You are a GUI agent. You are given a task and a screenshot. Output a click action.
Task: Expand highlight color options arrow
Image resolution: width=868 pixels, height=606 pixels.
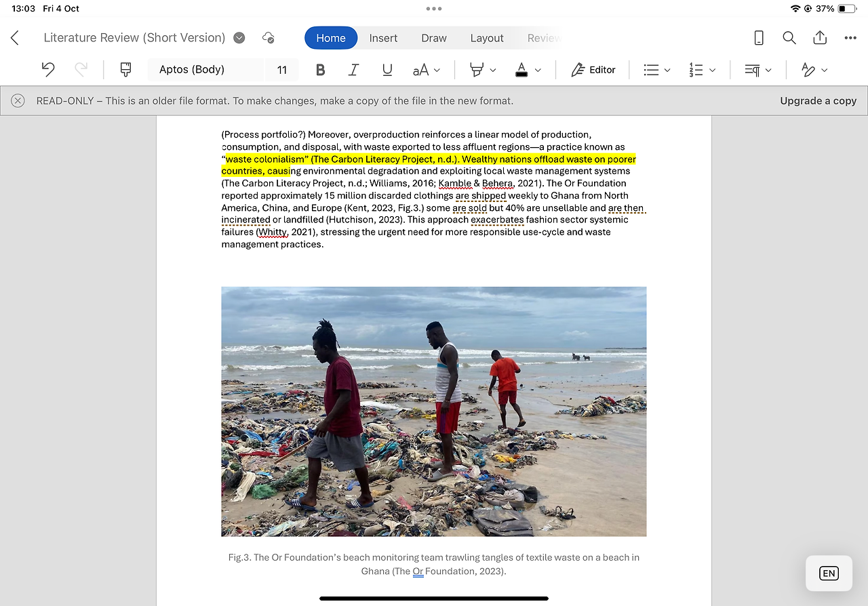pyautogui.click(x=493, y=70)
